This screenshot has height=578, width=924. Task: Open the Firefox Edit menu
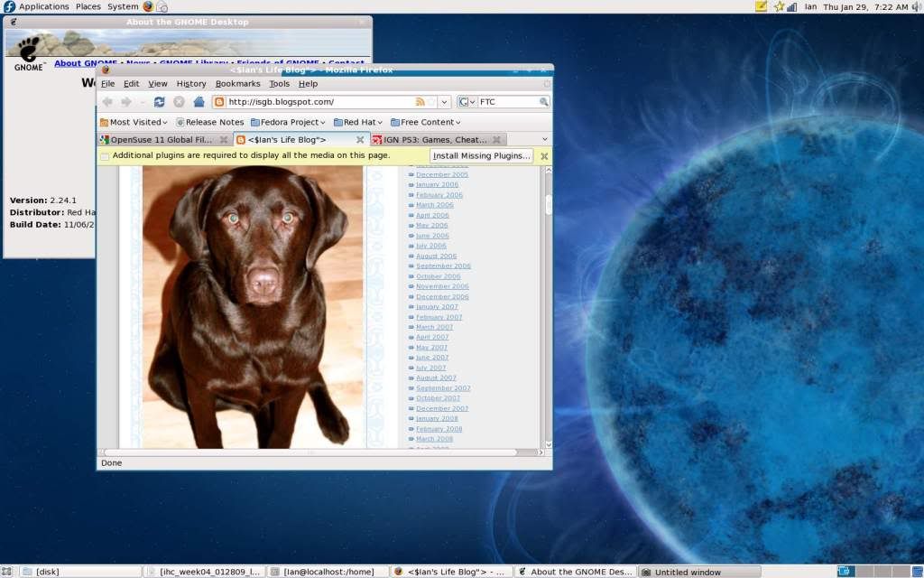click(132, 84)
